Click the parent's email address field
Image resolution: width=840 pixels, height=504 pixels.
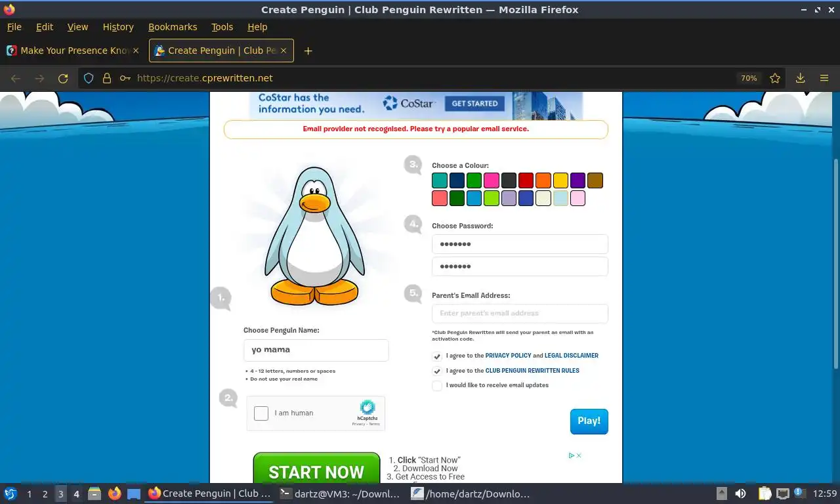(520, 314)
